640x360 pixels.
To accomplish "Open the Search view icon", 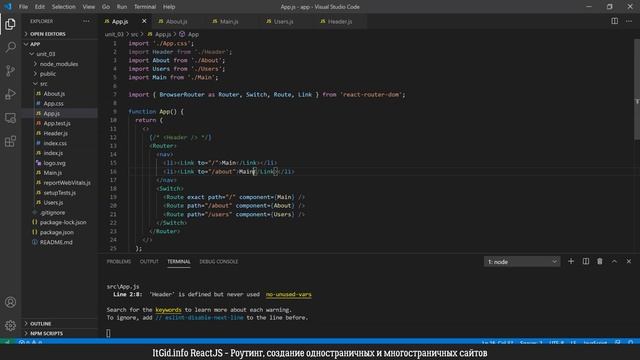I will 10,47.
